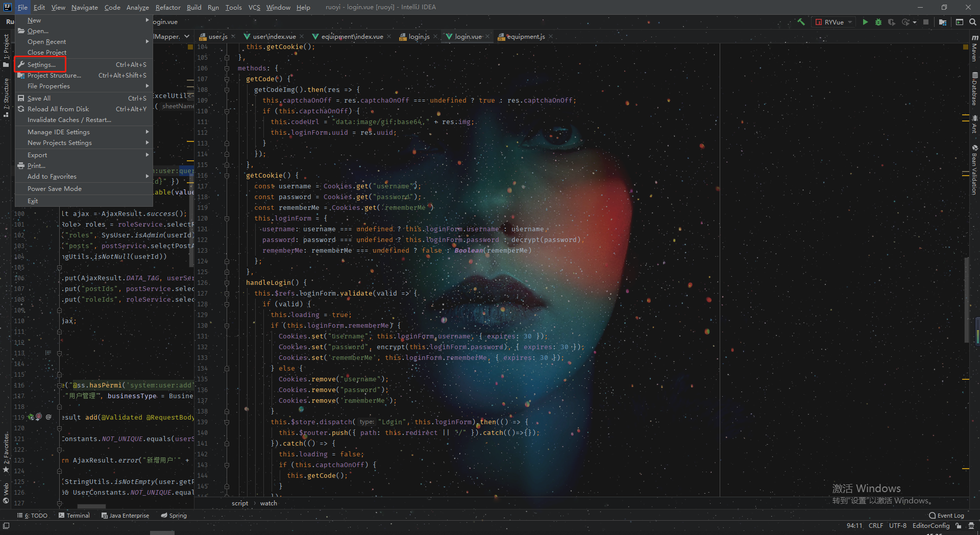Open the 1: Project tool window
Screen dimensions: 980x535
point(6,51)
